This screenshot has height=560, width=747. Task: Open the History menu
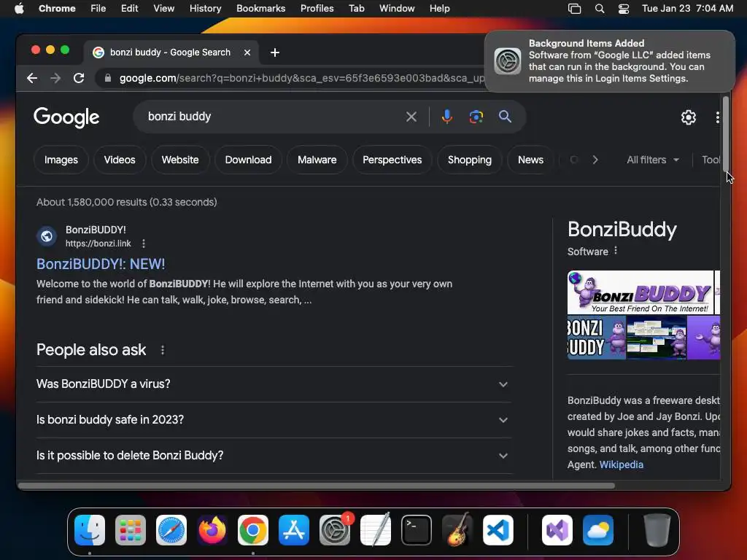205,9
